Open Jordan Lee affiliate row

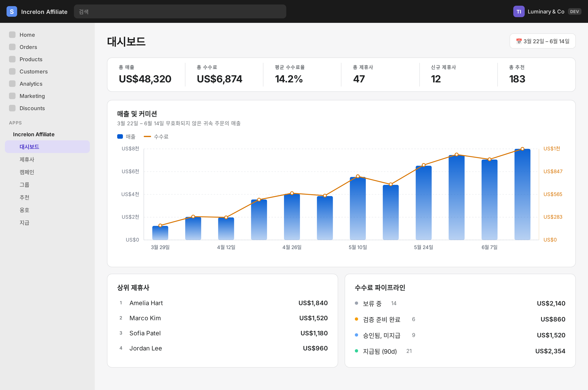pyautogui.click(x=222, y=348)
